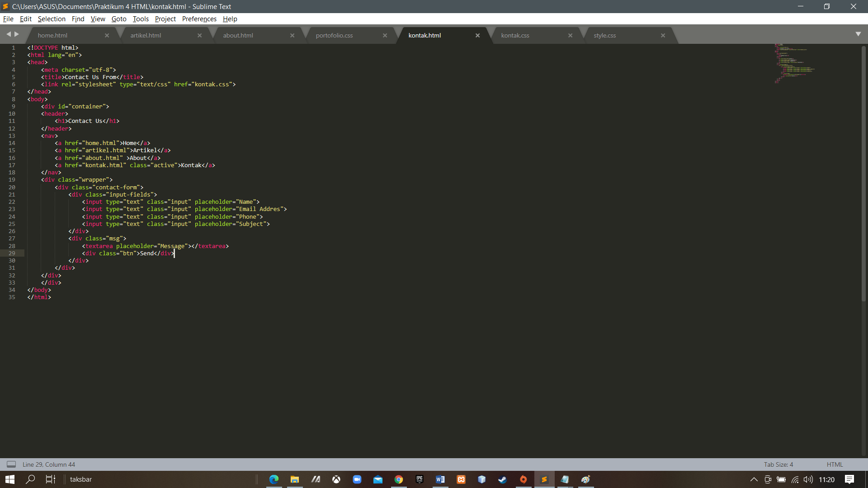Viewport: 868px width, 488px height.
Task: Click the previous tab navigation arrow
Action: 8,34
